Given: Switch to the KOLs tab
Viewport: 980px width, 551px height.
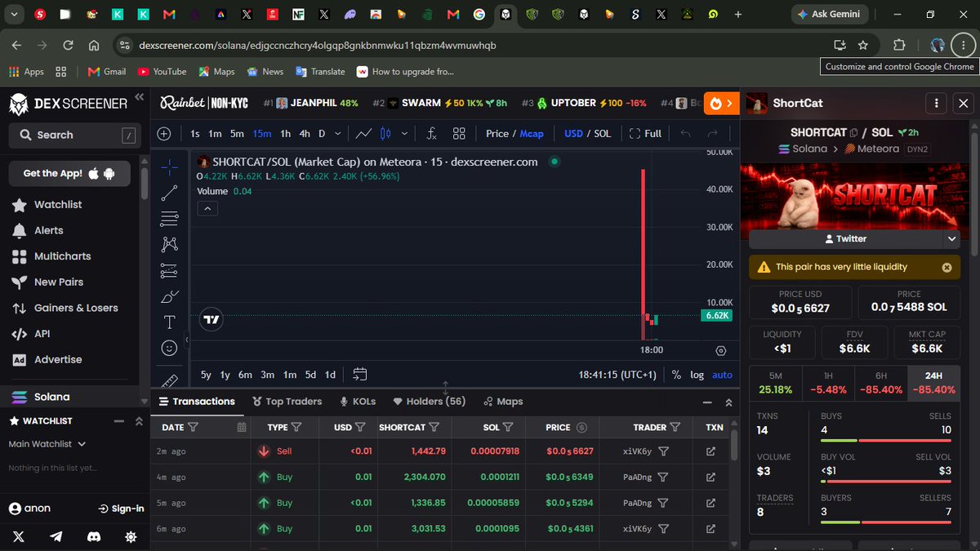Looking at the screenshot, I should (358, 402).
